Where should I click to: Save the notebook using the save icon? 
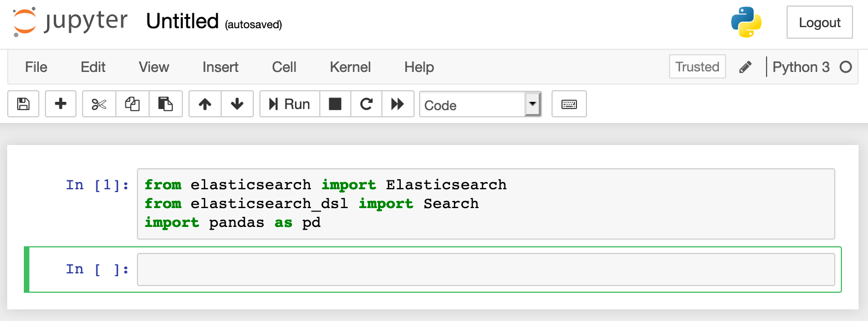click(23, 103)
